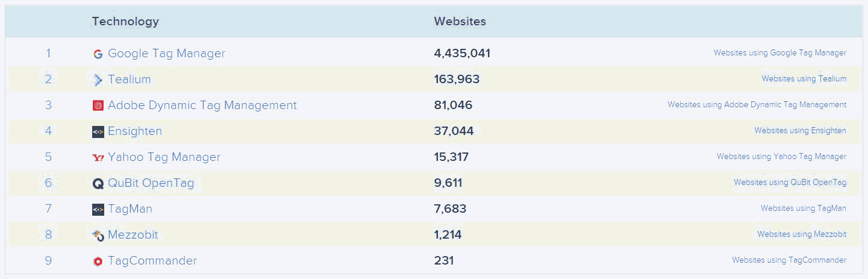868x279 pixels.
Task: Click the Ensighten logo icon
Action: [98, 131]
